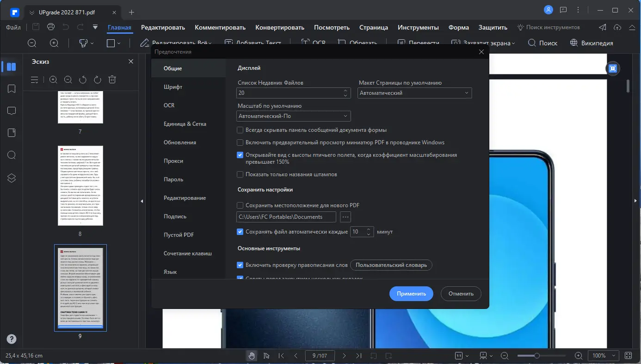The height and width of the screenshot is (364, 641).
Task: Uncheck 'Сохранять файл автоматически каждые' option
Action: 240,232
